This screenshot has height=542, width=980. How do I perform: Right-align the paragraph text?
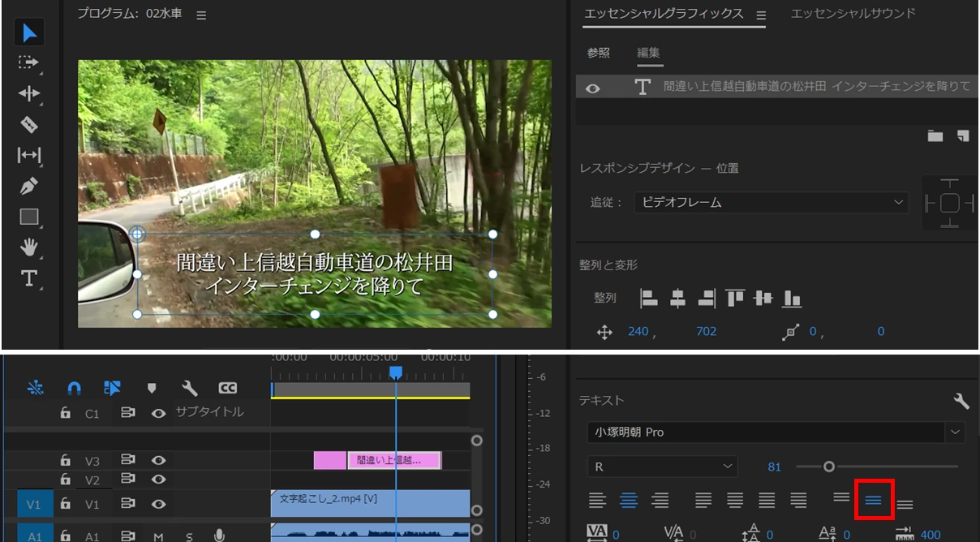click(x=660, y=501)
